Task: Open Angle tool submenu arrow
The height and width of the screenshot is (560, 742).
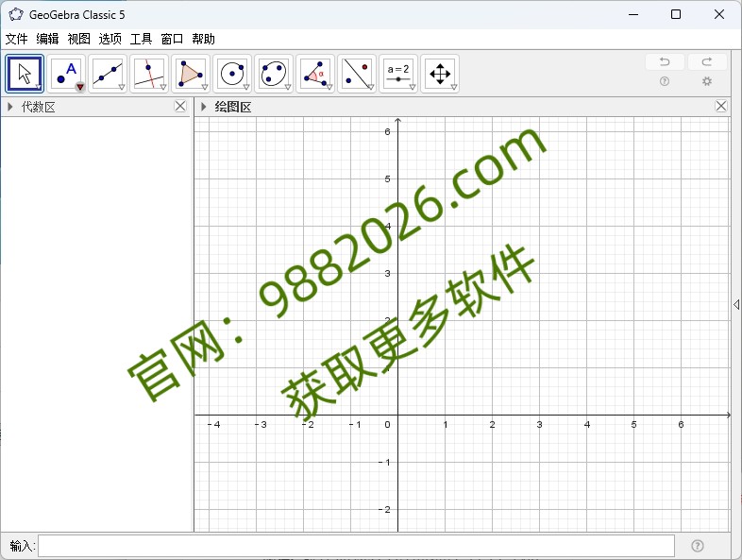Action: 329,87
